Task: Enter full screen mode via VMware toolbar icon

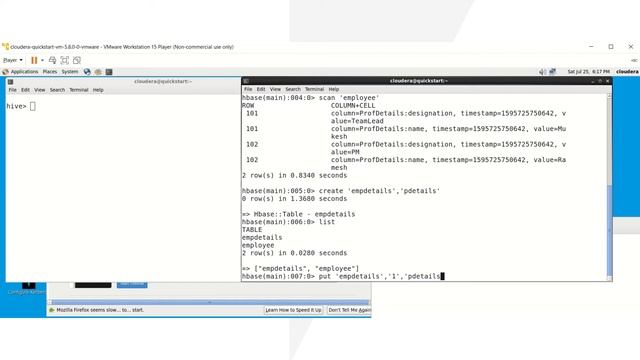Action: (64, 60)
